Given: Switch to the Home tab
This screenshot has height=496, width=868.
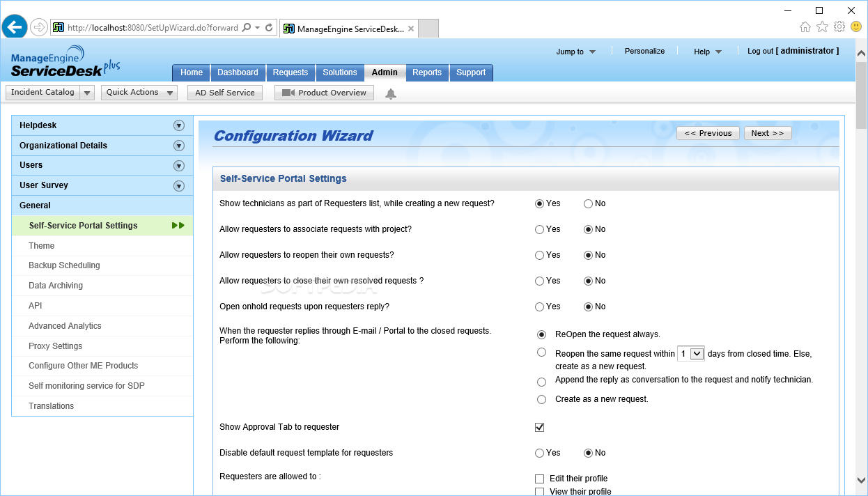Looking at the screenshot, I should 192,72.
